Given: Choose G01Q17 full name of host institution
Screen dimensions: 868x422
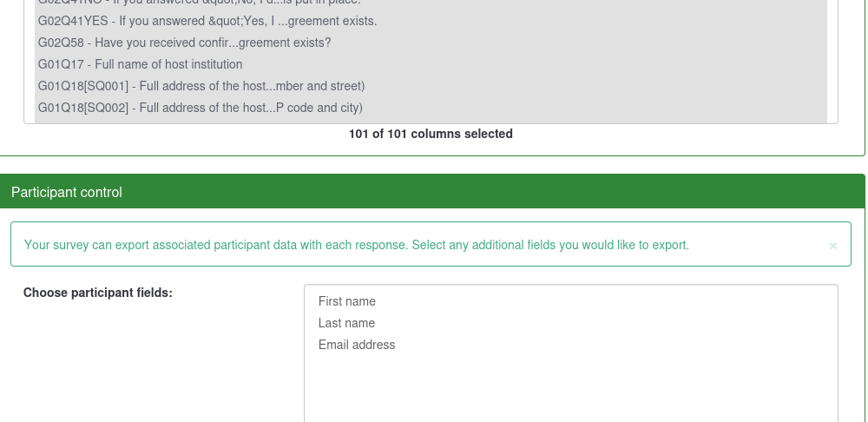Looking at the screenshot, I should (x=140, y=64).
